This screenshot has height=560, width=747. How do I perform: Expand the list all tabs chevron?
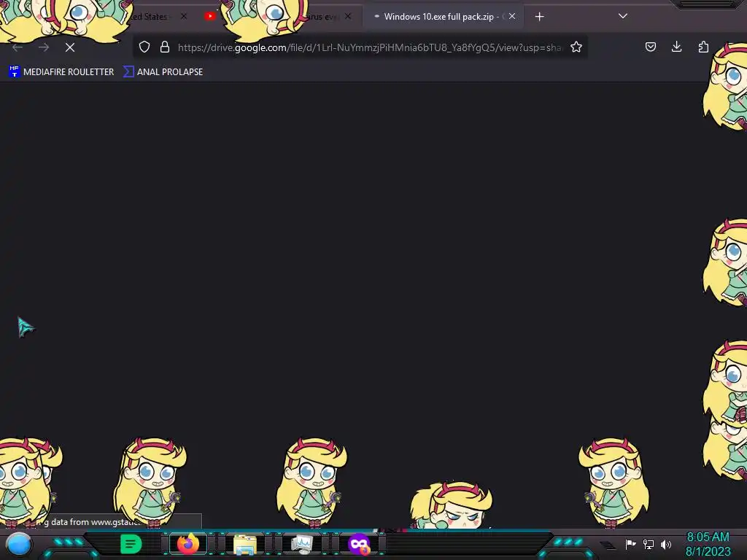pos(623,16)
